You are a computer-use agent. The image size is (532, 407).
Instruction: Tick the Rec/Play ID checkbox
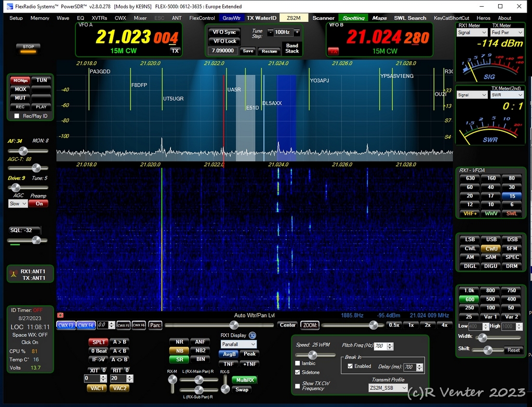17,116
